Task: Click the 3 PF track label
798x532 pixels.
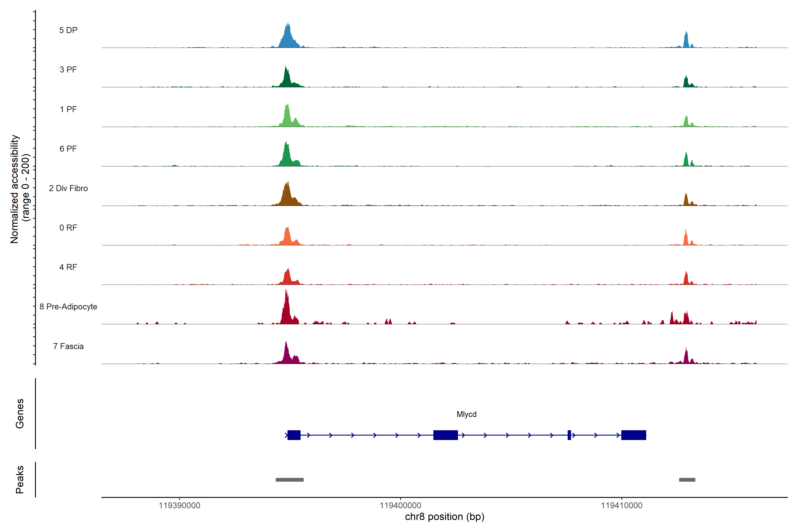Action: (x=68, y=70)
